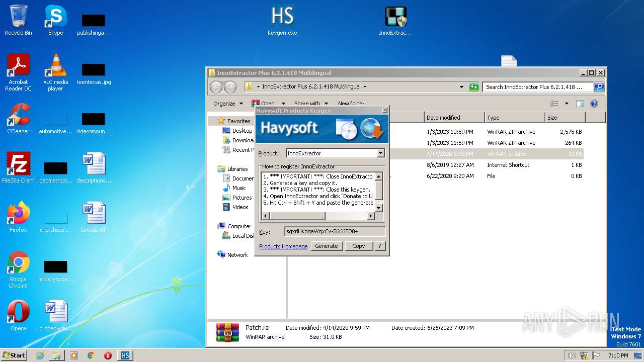Viewport: 644px width, 362px height.
Task: Open the Product dropdown in keygen
Action: (x=380, y=153)
